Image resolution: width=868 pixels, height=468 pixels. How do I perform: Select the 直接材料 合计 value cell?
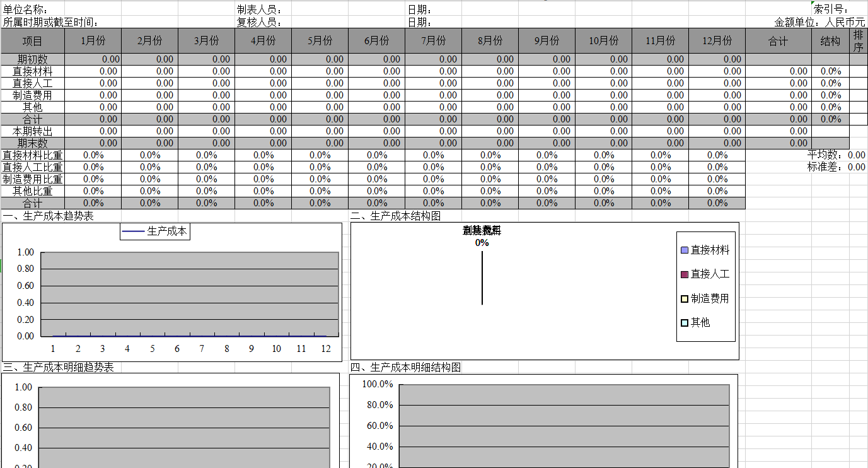click(778, 71)
